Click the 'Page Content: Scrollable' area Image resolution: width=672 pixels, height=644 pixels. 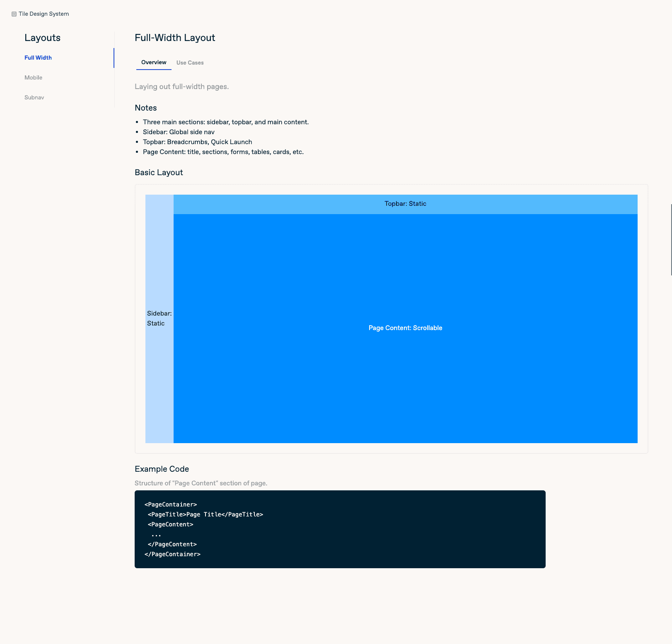pos(405,328)
